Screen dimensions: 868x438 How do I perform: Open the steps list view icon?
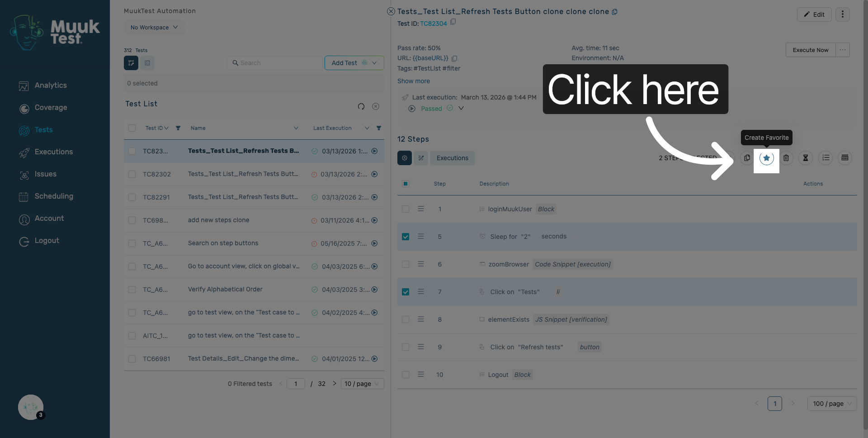coord(826,158)
